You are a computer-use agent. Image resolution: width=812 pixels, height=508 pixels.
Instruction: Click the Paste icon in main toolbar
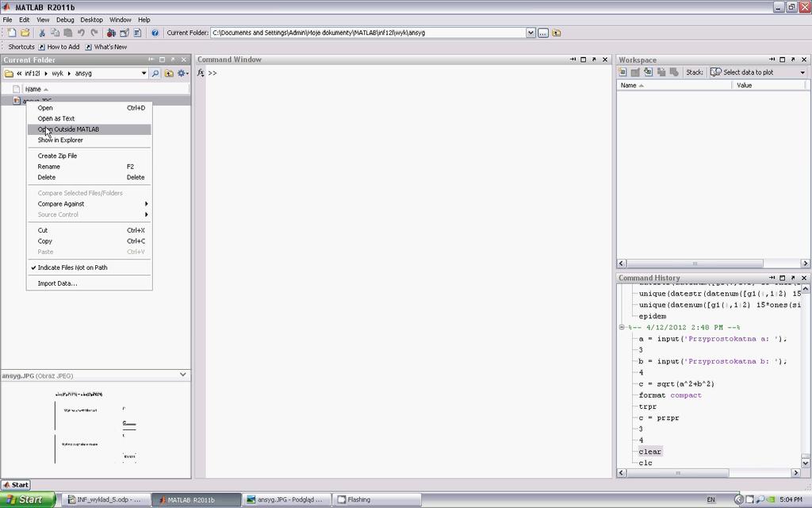[x=68, y=33]
